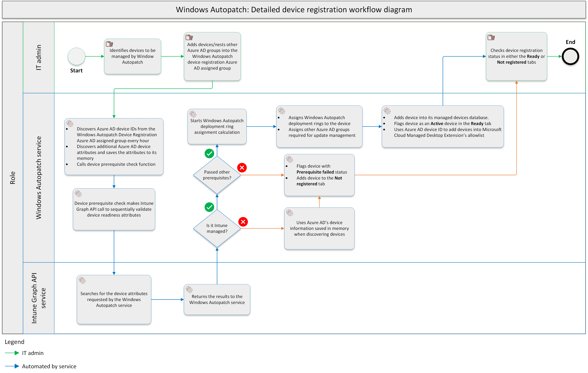Click gear icon in Discovers Azure AD box

(x=70, y=123)
